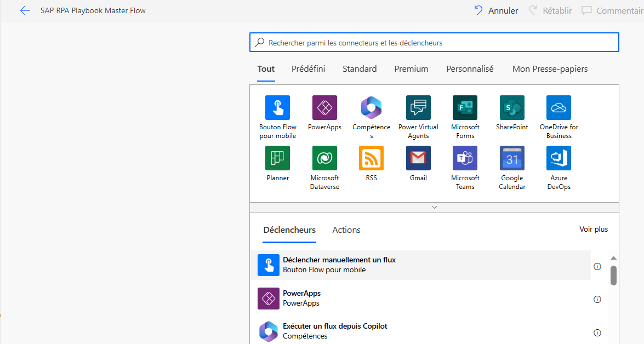This screenshot has width=644, height=344.
Task: Select the PowerApps connector icon in grid
Action: 324,107
